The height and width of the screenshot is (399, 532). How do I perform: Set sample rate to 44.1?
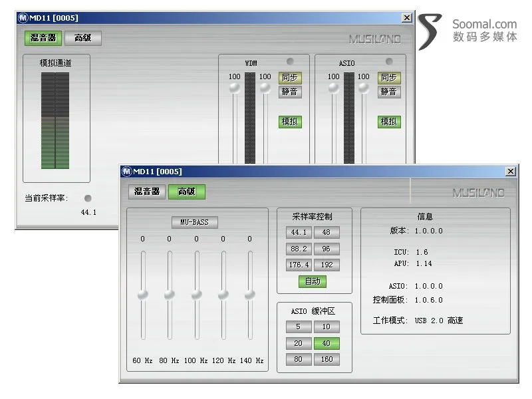coord(299,232)
